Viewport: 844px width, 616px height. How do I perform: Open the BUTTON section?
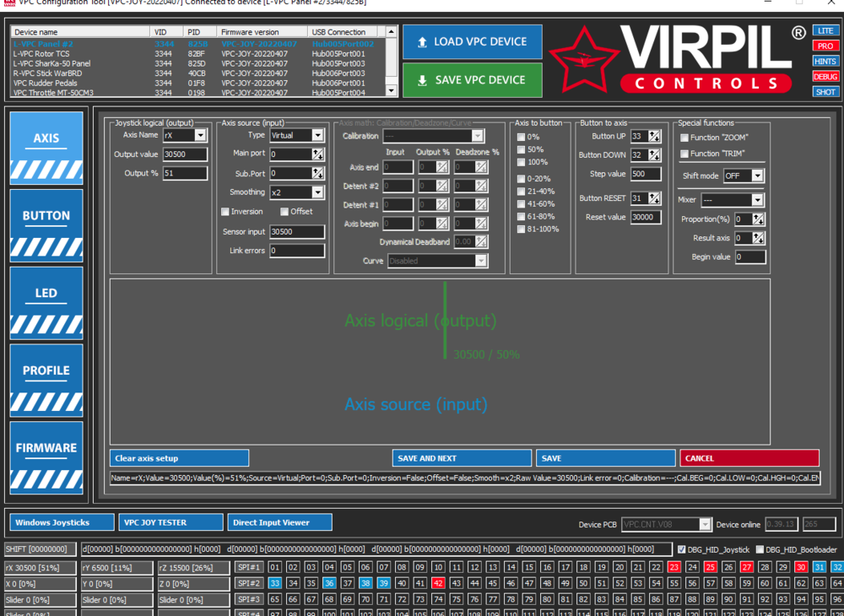tap(46, 225)
